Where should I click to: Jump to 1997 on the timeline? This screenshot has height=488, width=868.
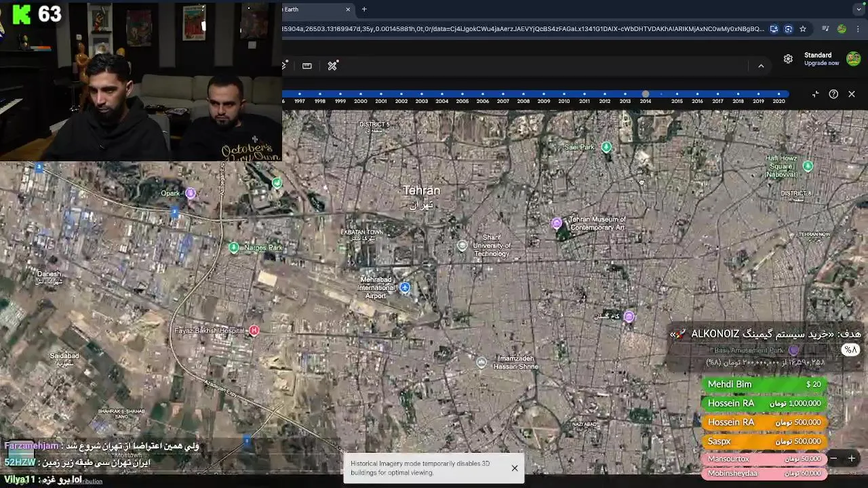tap(300, 101)
